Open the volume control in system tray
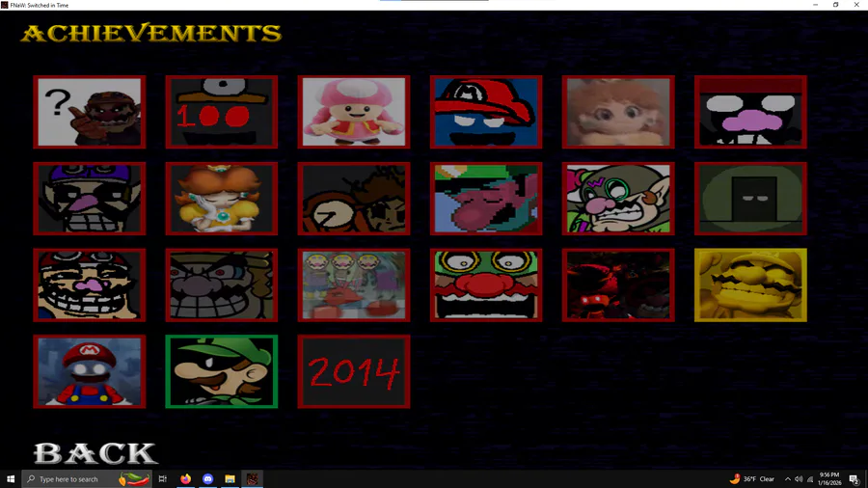The image size is (868, 488). (x=799, y=479)
